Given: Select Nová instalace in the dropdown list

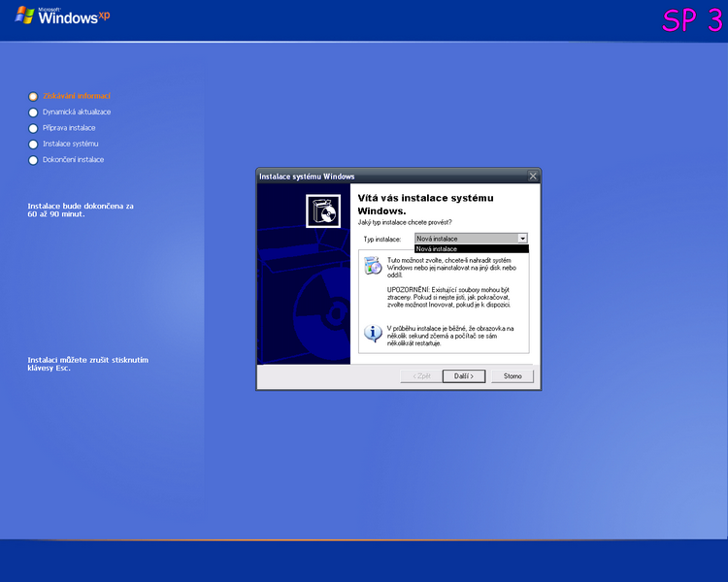Looking at the screenshot, I should coord(471,248).
